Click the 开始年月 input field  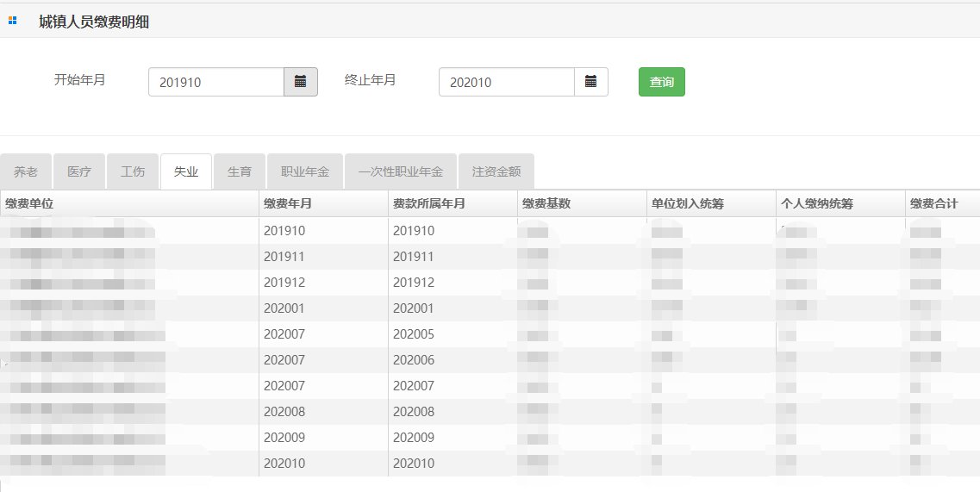216,82
